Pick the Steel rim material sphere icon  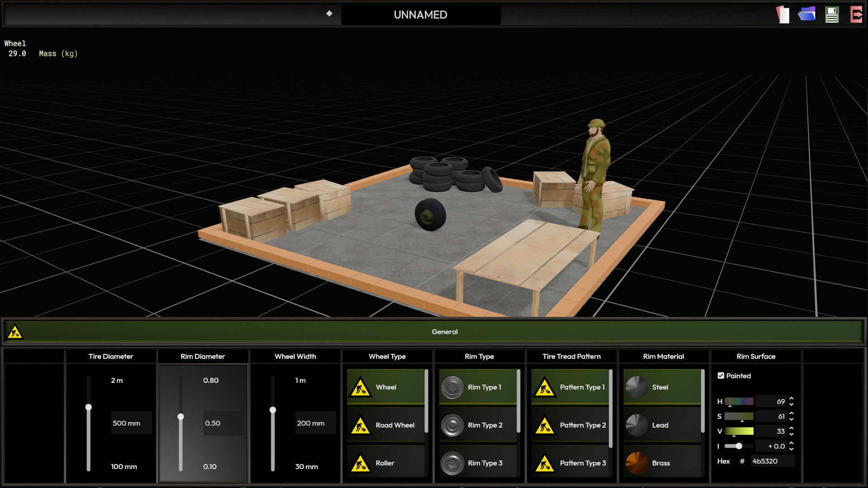(x=637, y=387)
